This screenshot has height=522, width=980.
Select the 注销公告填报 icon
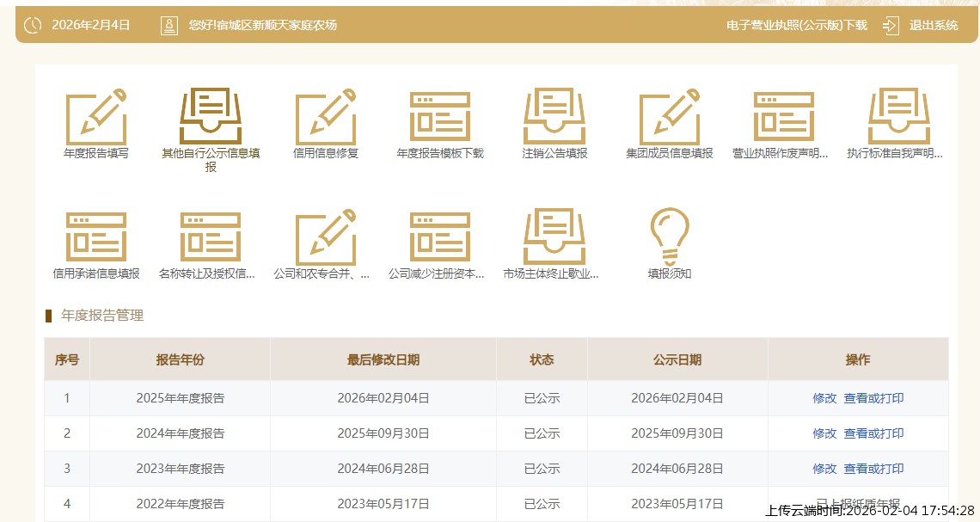tap(554, 116)
